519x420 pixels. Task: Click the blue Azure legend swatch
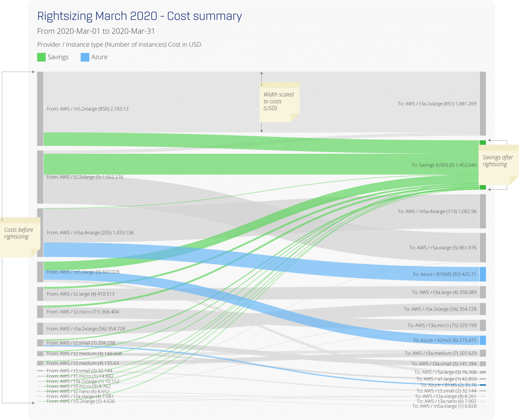click(x=85, y=57)
